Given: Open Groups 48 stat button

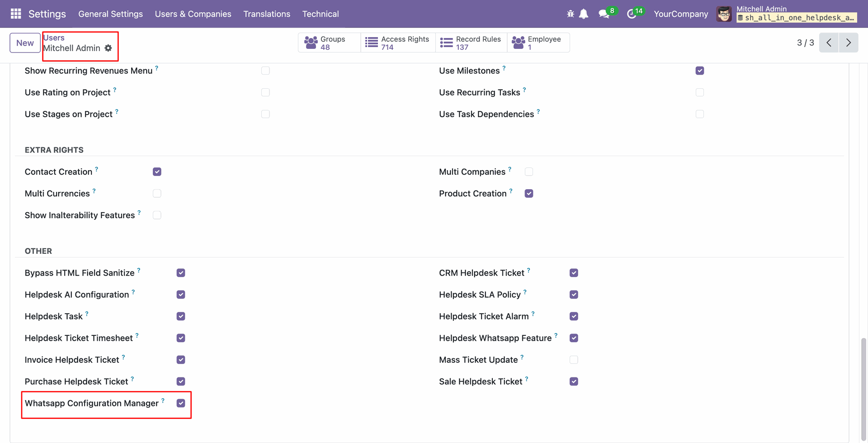Looking at the screenshot, I should click(x=329, y=43).
